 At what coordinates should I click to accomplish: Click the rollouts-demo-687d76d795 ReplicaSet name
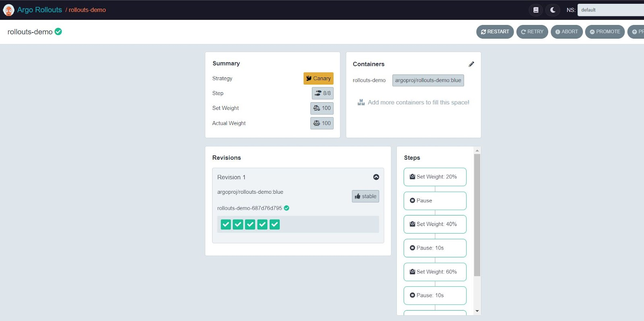[250, 208]
